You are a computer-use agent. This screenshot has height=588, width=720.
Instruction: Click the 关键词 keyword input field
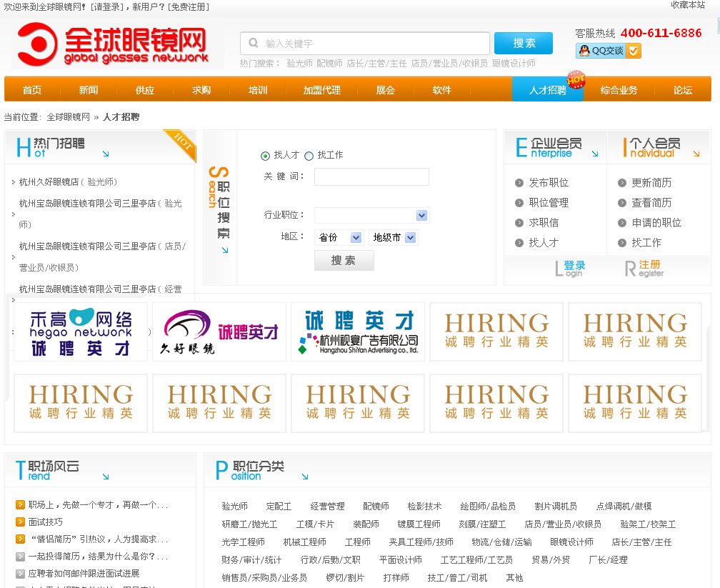pos(371,176)
